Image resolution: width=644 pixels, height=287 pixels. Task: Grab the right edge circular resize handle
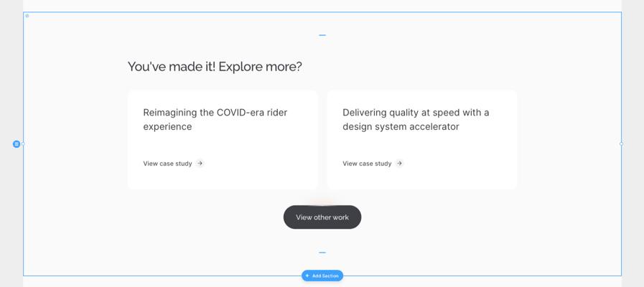pos(622,143)
